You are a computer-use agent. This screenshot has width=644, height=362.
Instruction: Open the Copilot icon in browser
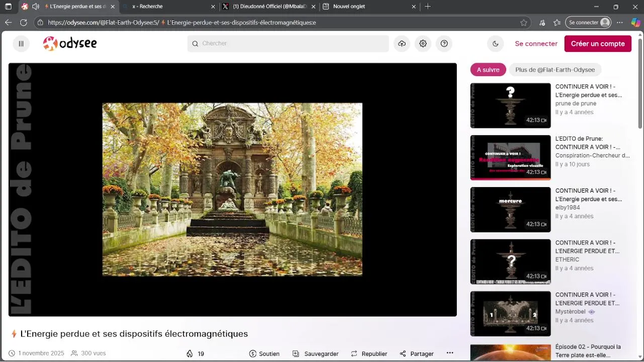(636, 23)
